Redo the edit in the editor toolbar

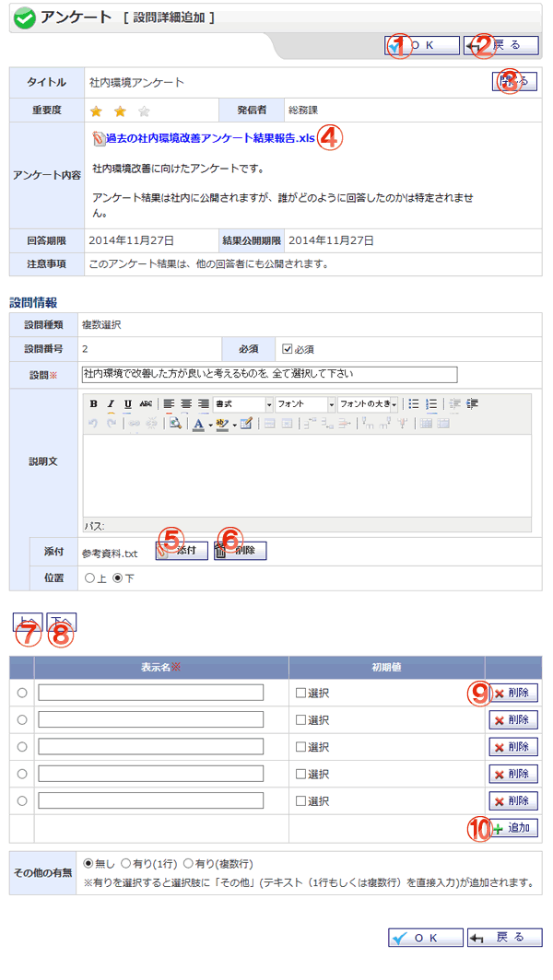(111, 423)
